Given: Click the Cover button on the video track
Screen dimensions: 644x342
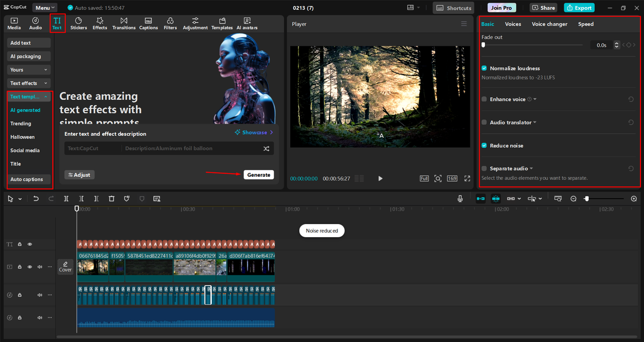Looking at the screenshot, I should pos(65,266).
